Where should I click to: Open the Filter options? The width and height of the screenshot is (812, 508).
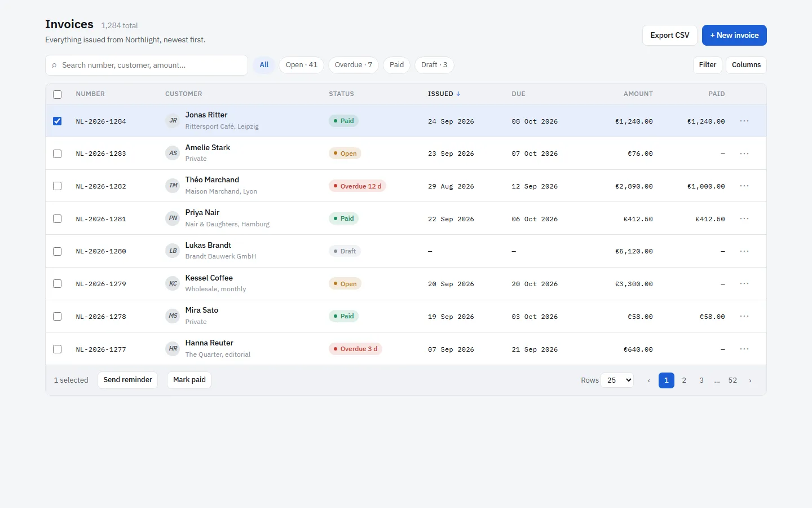708,65
